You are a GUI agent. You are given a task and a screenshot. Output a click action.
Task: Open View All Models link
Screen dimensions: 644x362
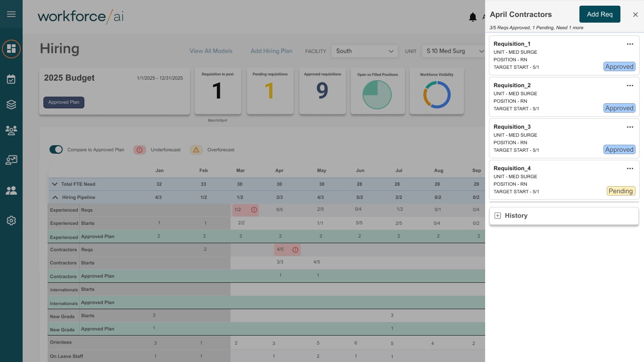(x=211, y=51)
